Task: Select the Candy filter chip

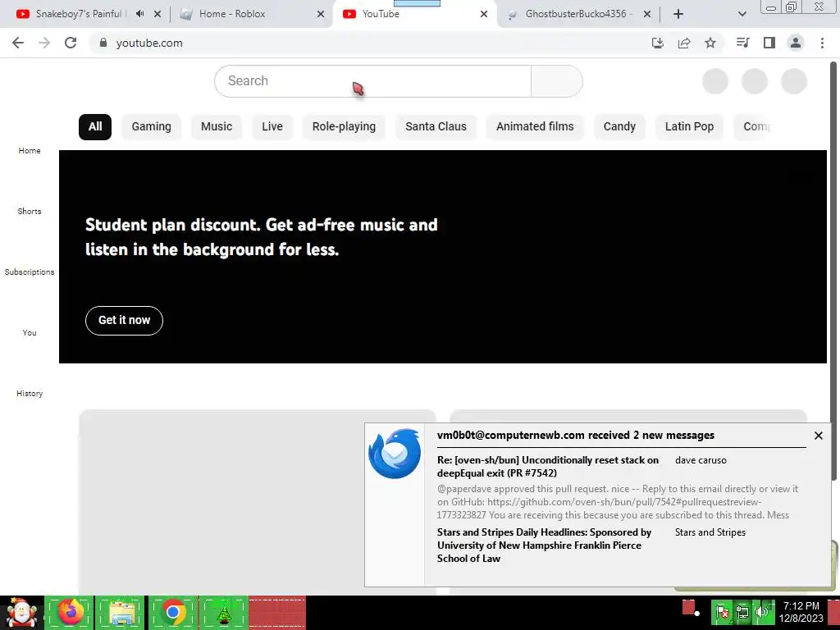Action: tap(619, 127)
